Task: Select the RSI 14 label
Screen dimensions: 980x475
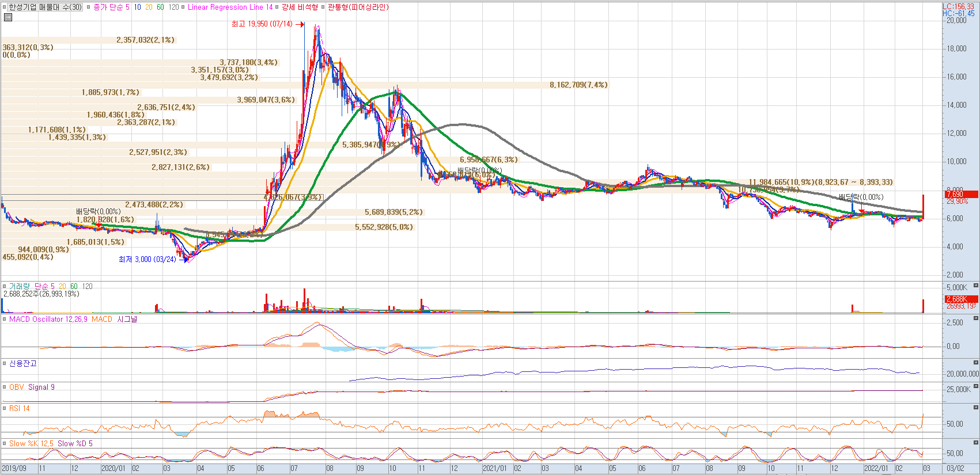Action: [x=19, y=408]
